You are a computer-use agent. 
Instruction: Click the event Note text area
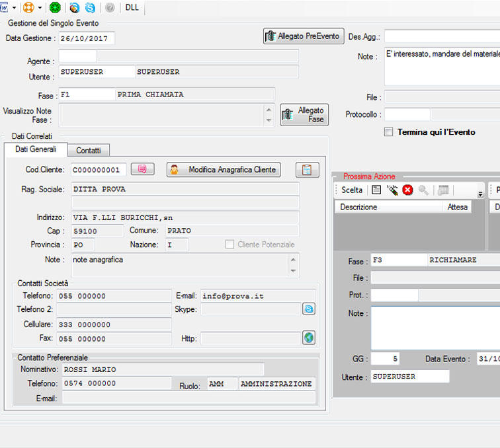442,66
